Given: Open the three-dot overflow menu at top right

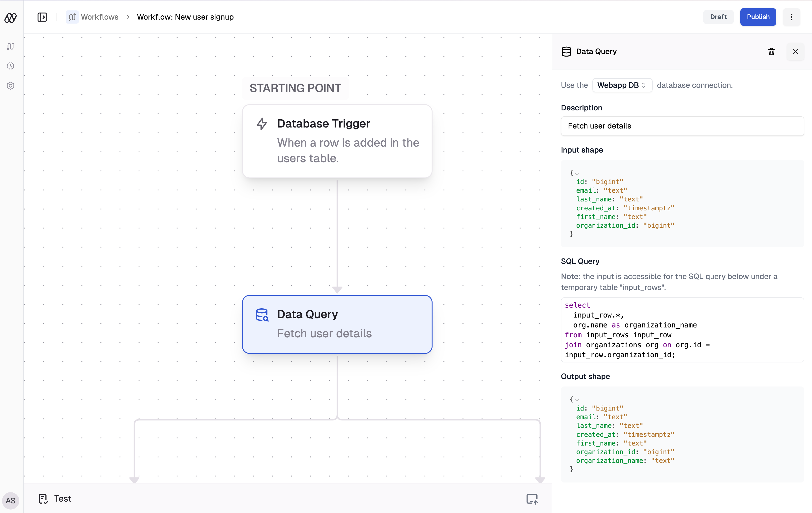Looking at the screenshot, I should [x=791, y=17].
